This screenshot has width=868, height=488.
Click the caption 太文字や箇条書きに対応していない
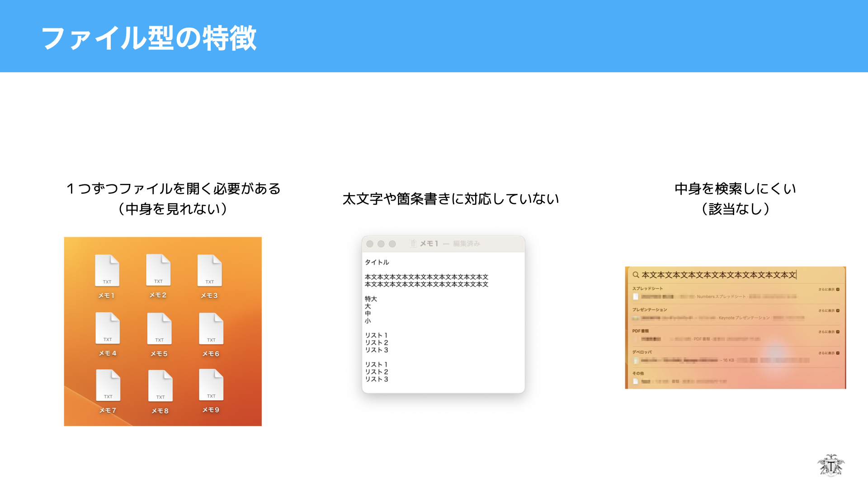click(x=451, y=199)
